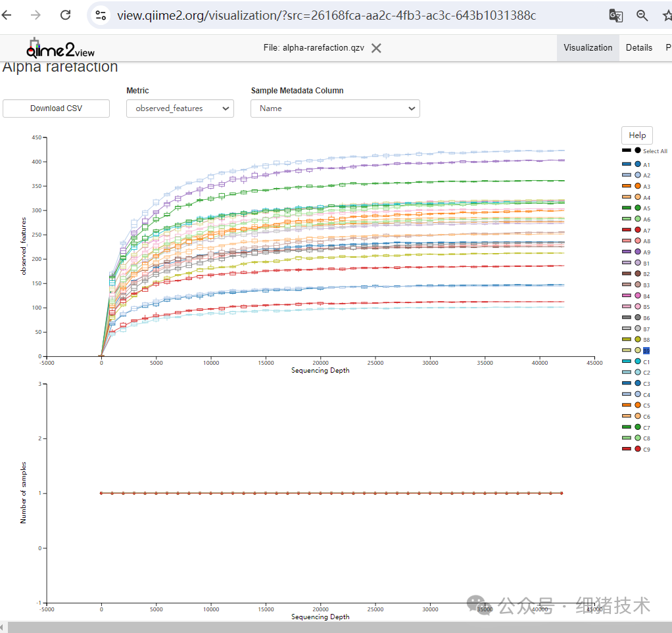Click the browser forward arrow
The height and width of the screenshot is (633, 672).
coord(36,15)
